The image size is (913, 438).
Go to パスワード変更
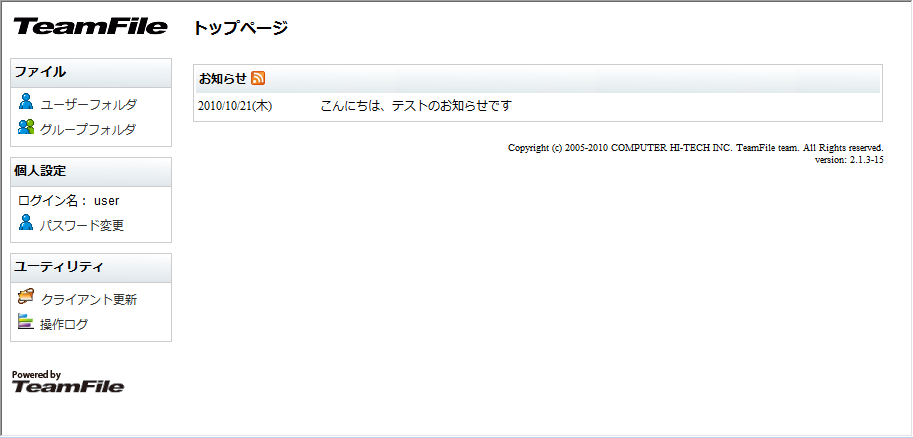coord(82,225)
